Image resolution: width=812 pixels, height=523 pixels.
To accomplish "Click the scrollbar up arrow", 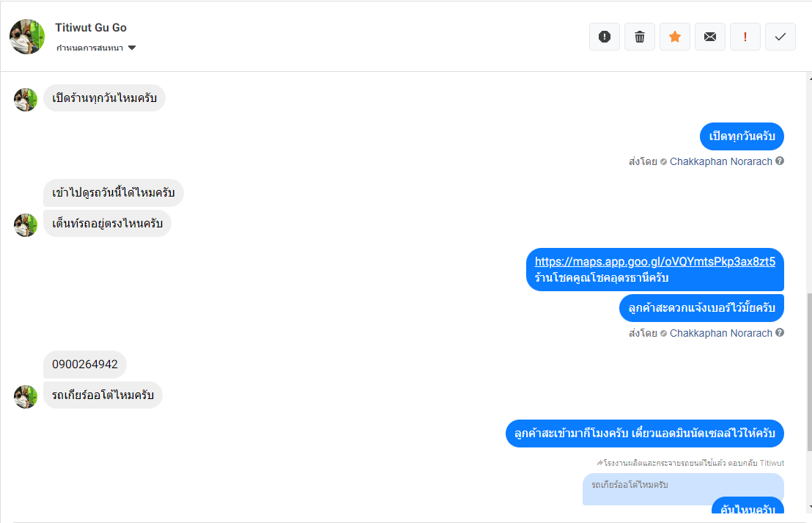I will coord(809,78).
